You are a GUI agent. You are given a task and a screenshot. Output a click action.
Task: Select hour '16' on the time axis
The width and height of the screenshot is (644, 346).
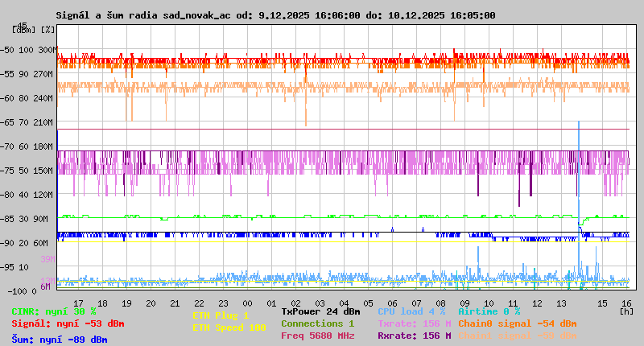(626, 303)
